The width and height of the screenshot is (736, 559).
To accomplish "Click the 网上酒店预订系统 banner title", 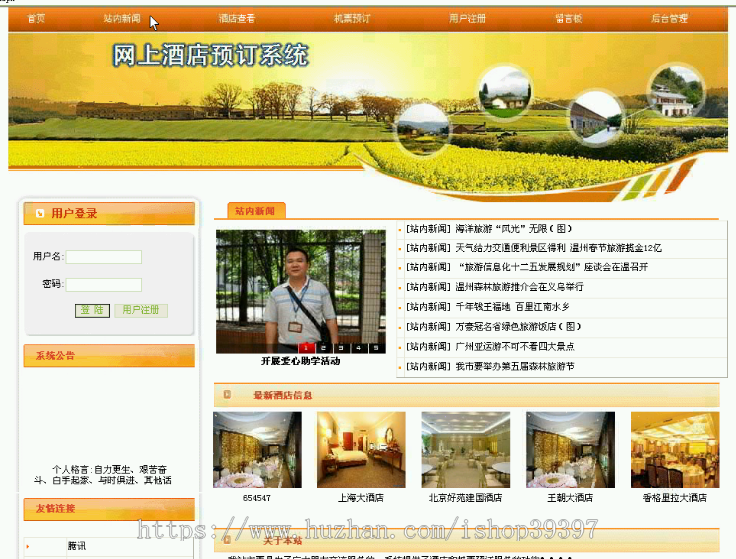I will point(210,55).
